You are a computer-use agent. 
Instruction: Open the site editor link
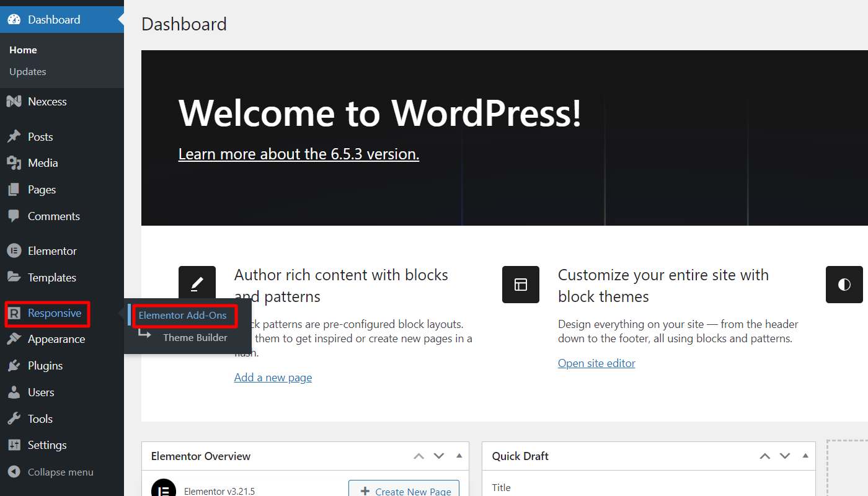point(596,363)
